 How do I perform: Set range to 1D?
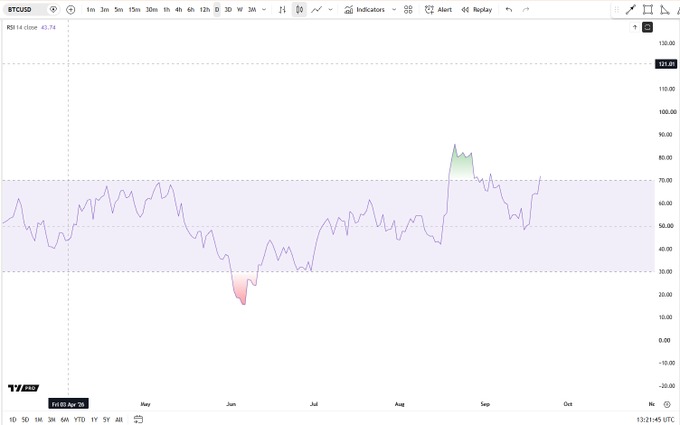pyautogui.click(x=13, y=419)
